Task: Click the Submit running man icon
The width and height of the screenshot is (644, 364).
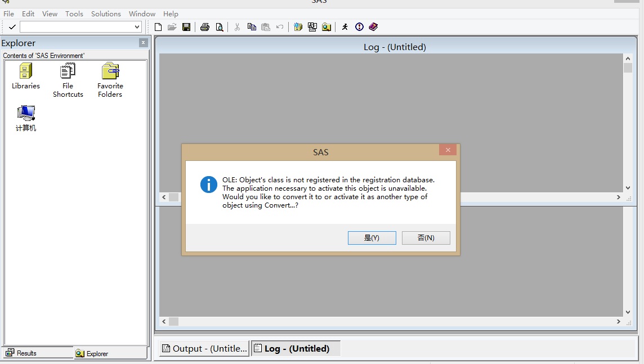Action: [345, 27]
